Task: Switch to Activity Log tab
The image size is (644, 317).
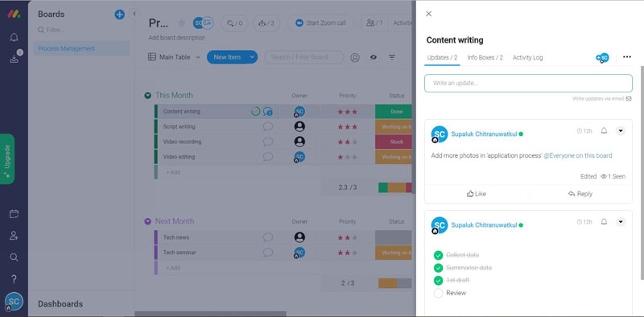Action: coord(528,57)
